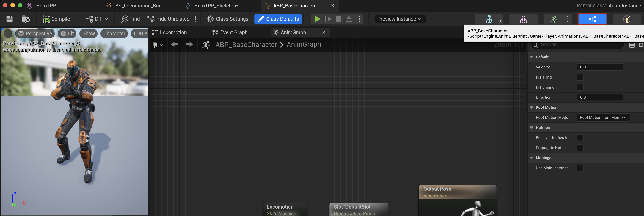Open the Preview Instance dropdown
Screen dimensions: 644x216
(x=400, y=19)
